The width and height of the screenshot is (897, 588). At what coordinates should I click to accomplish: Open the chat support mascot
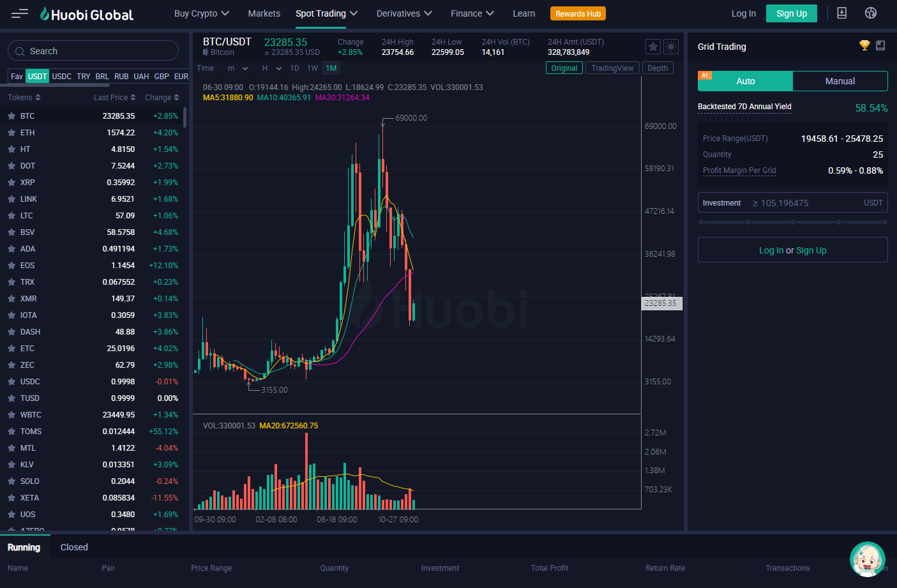[867, 559]
